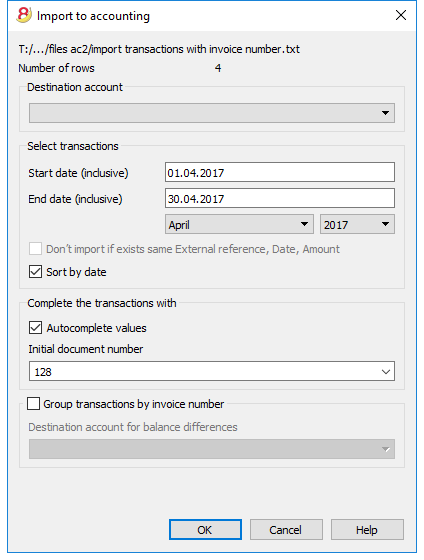Click the import file path text

[159, 49]
